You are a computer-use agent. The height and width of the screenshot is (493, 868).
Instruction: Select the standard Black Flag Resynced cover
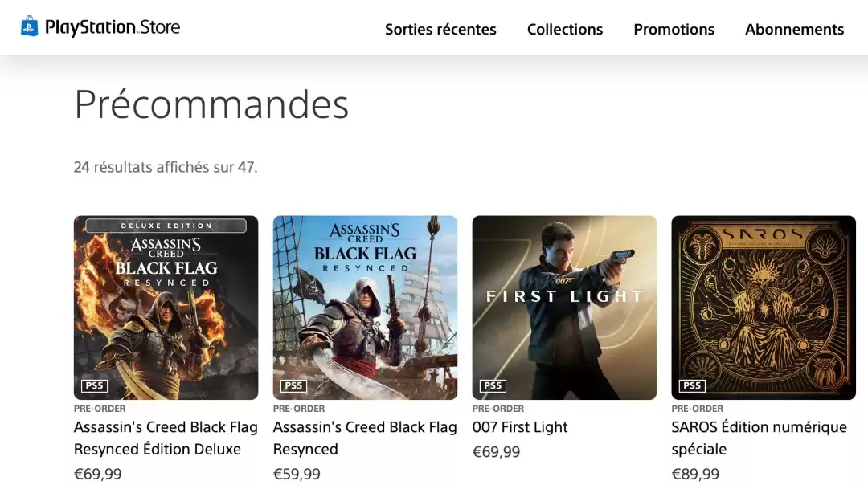tap(365, 308)
